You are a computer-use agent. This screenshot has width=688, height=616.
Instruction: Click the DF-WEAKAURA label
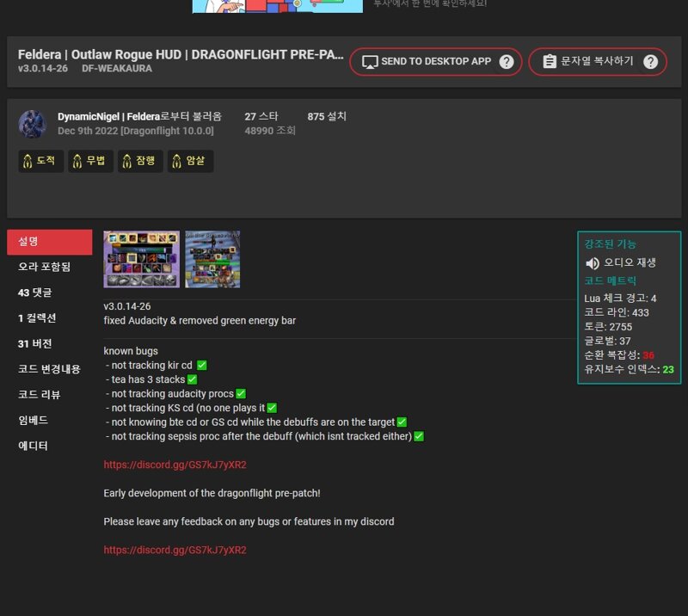pyautogui.click(x=117, y=69)
